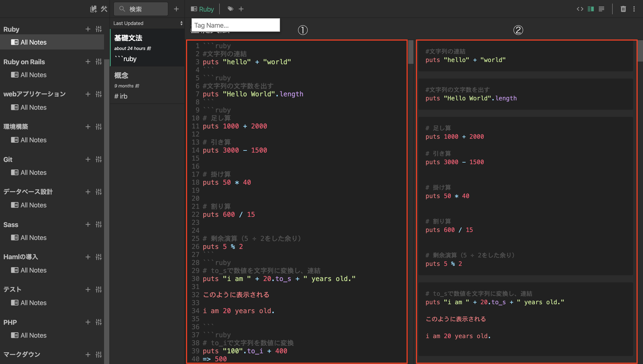This screenshot has height=364, width=643.
Task: Open All Notes under the Sass notebook
Action: [x=33, y=238]
